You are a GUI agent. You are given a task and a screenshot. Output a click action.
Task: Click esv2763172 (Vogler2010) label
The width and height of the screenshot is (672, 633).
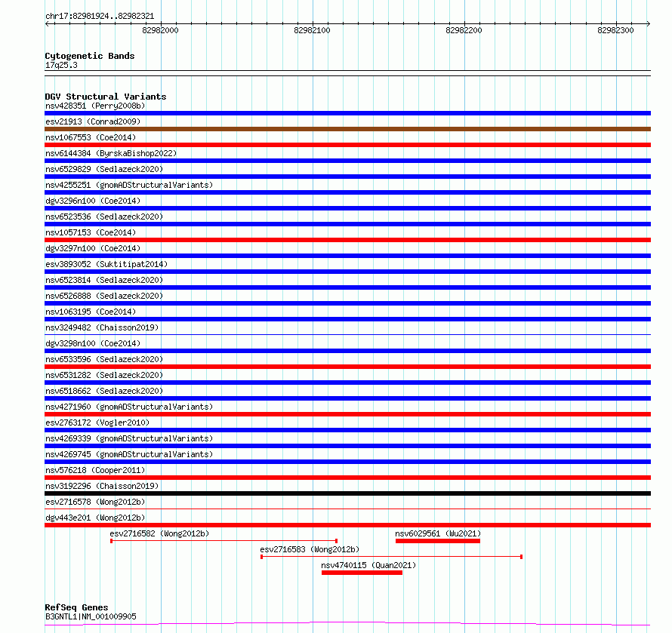tap(97, 423)
